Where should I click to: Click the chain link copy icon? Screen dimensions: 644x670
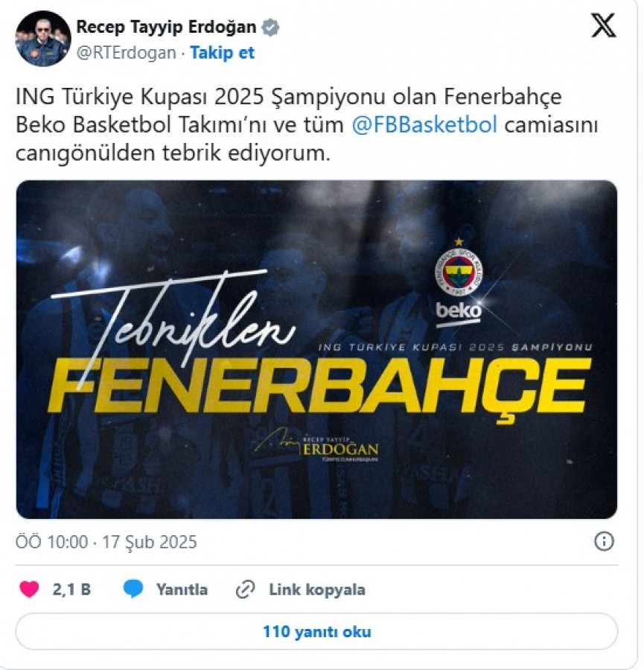pos(246,590)
